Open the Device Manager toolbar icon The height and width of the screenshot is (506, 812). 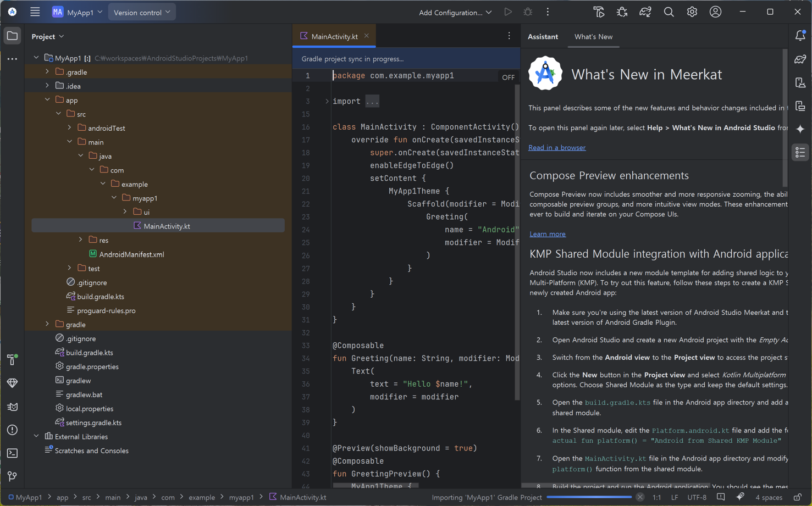[599, 12]
